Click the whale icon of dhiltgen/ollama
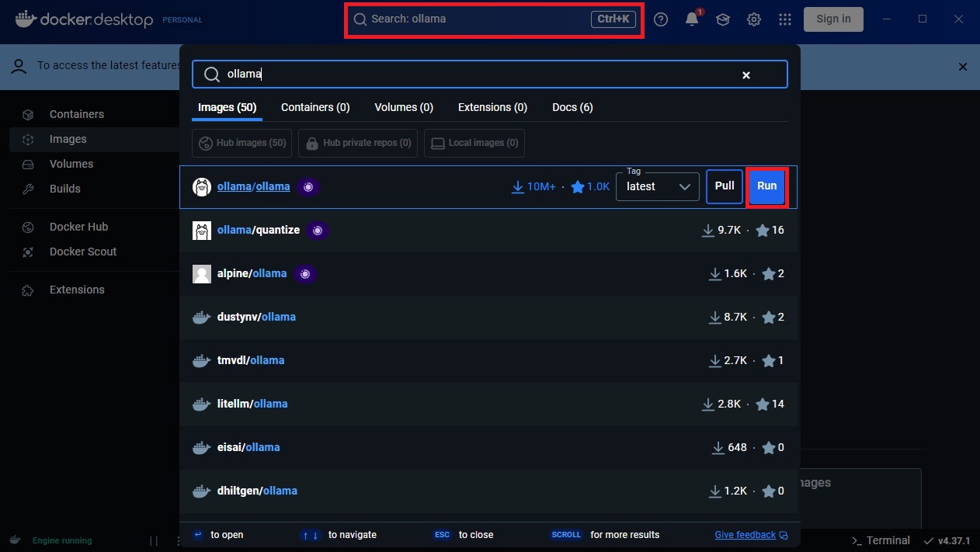This screenshot has height=552, width=980. (202, 491)
